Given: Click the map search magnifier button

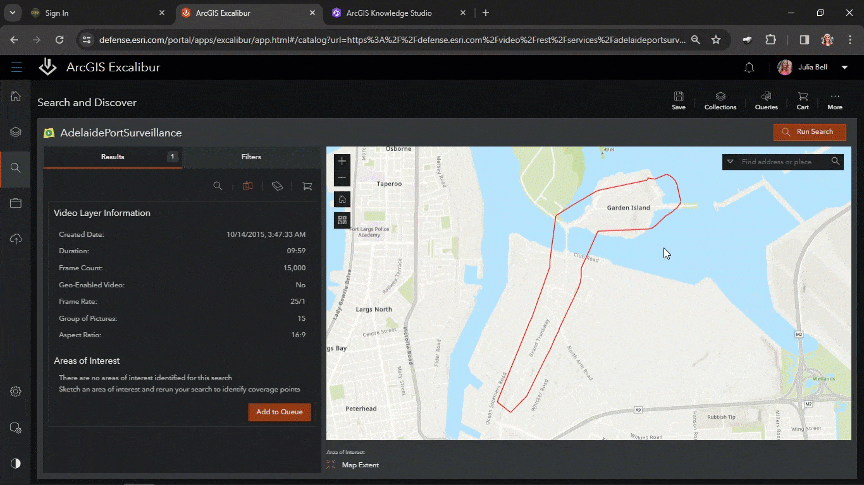Looking at the screenshot, I should tap(835, 161).
